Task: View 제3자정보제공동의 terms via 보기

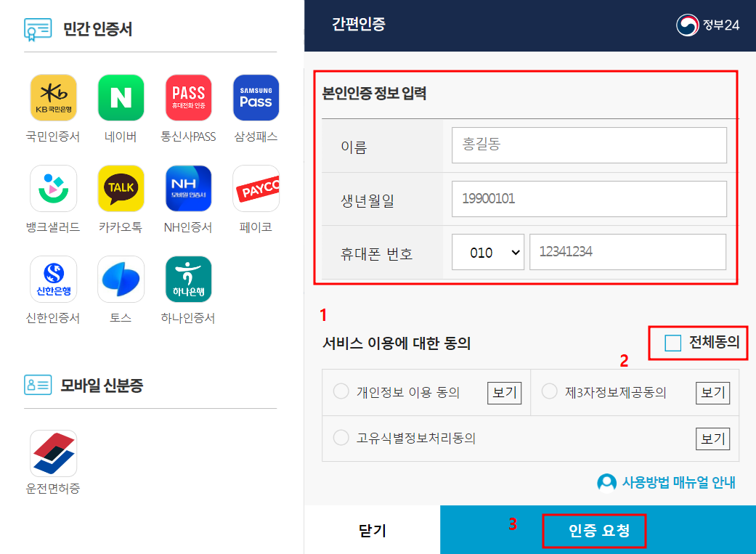Action: (x=712, y=393)
